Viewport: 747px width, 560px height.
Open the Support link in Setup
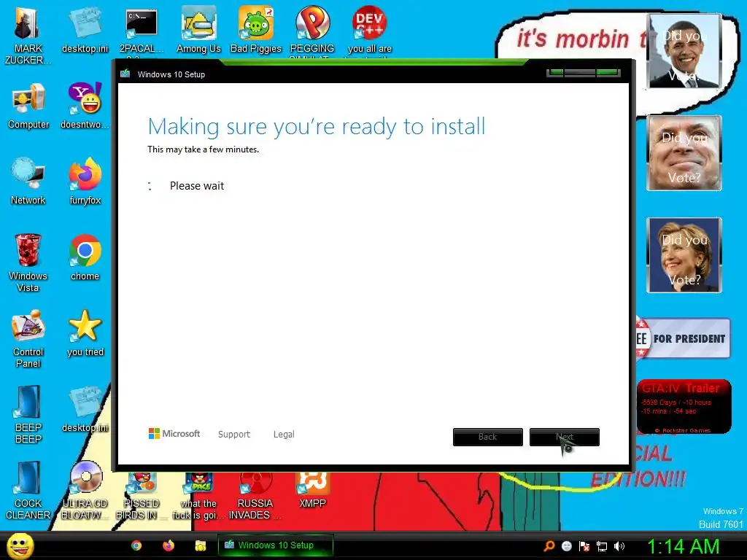tap(234, 435)
